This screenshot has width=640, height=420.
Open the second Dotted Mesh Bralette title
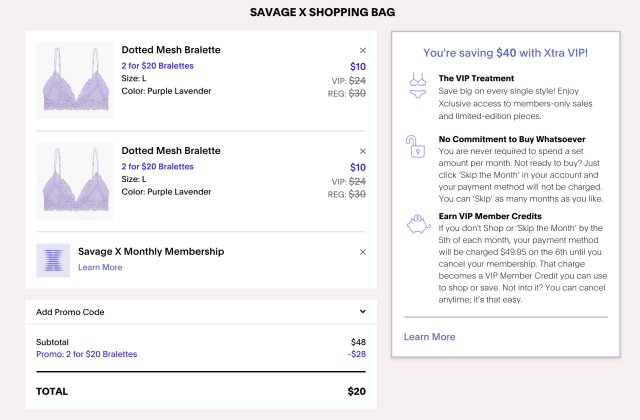tap(171, 150)
